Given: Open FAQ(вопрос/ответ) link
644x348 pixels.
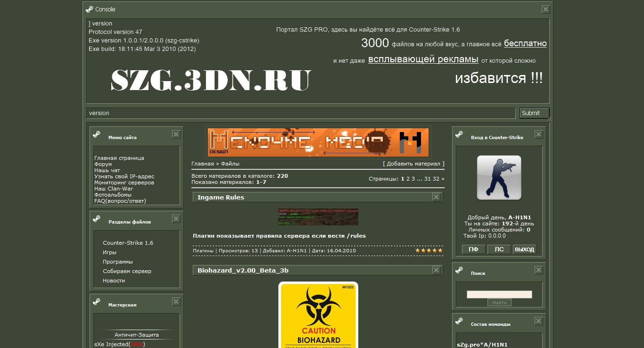Looking at the screenshot, I should [x=120, y=201].
